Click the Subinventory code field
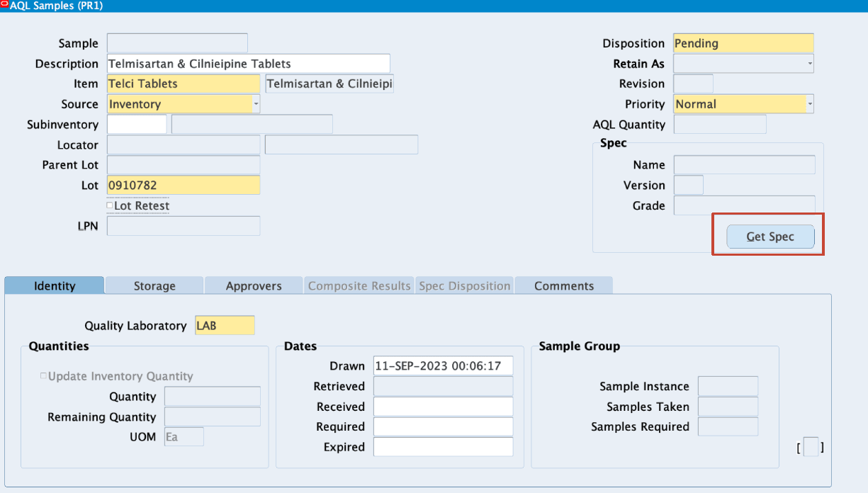Image resolution: width=868 pixels, height=493 pixels. (x=137, y=125)
